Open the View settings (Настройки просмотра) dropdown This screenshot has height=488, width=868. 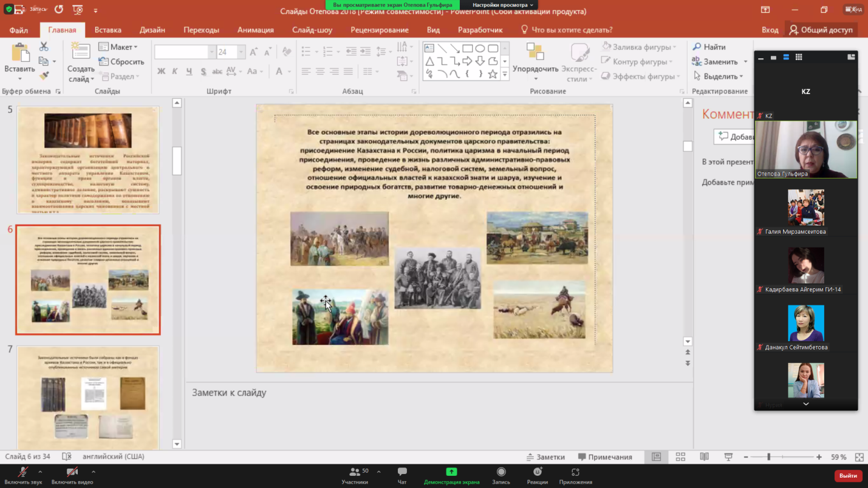click(502, 5)
